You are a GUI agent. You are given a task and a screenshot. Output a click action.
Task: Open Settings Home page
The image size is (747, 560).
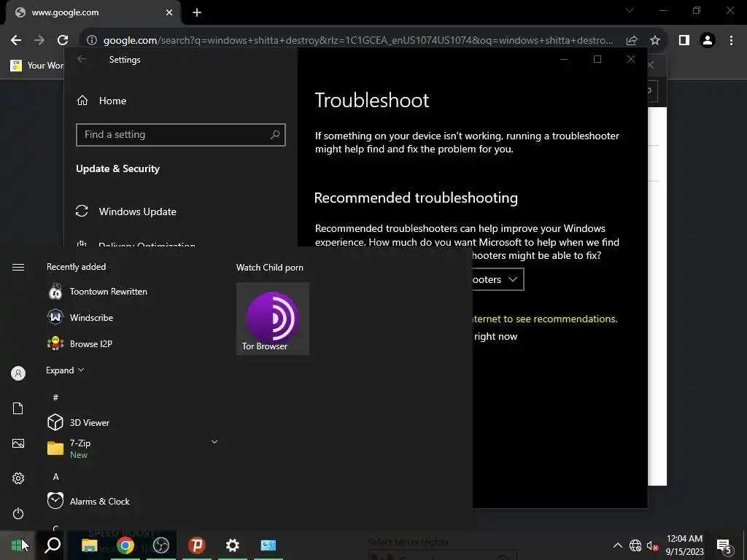(101, 101)
